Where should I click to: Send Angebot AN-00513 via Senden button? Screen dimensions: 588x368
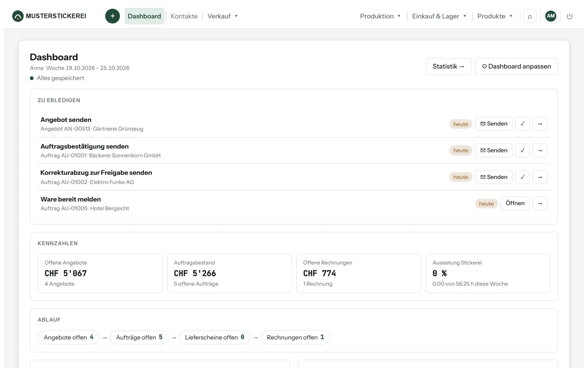point(494,124)
